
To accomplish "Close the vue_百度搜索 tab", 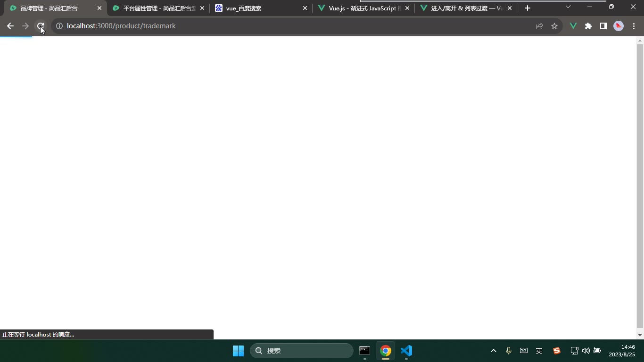I will pos(305,8).
